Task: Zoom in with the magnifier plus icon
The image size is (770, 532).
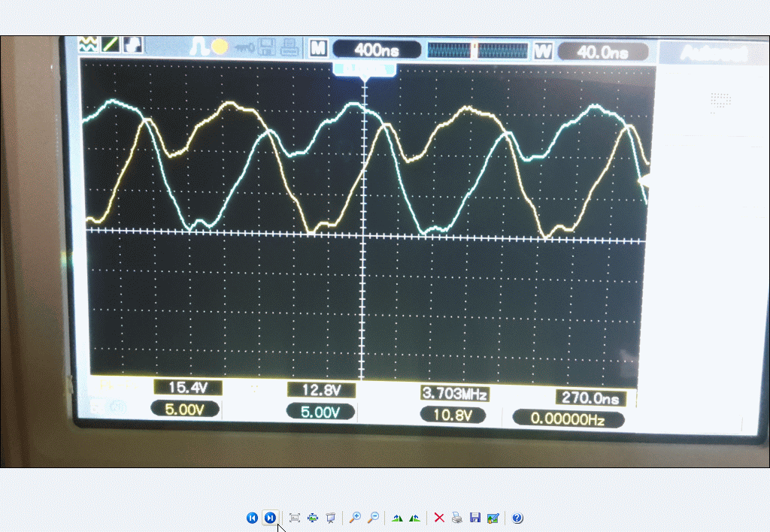Action: (355, 518)
